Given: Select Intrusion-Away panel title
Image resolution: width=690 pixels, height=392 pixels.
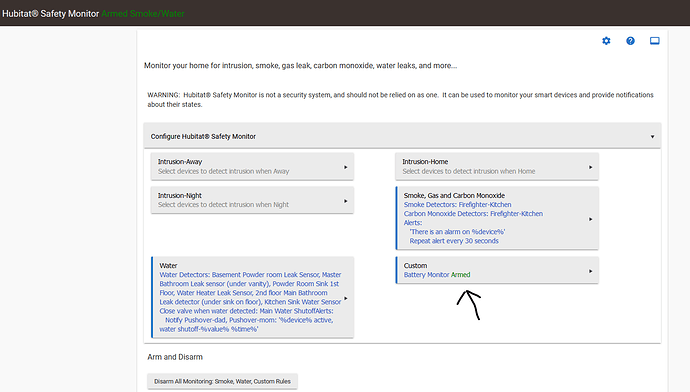Looking at the screenshot, I should pyautogui.click(x=180, y=161).
